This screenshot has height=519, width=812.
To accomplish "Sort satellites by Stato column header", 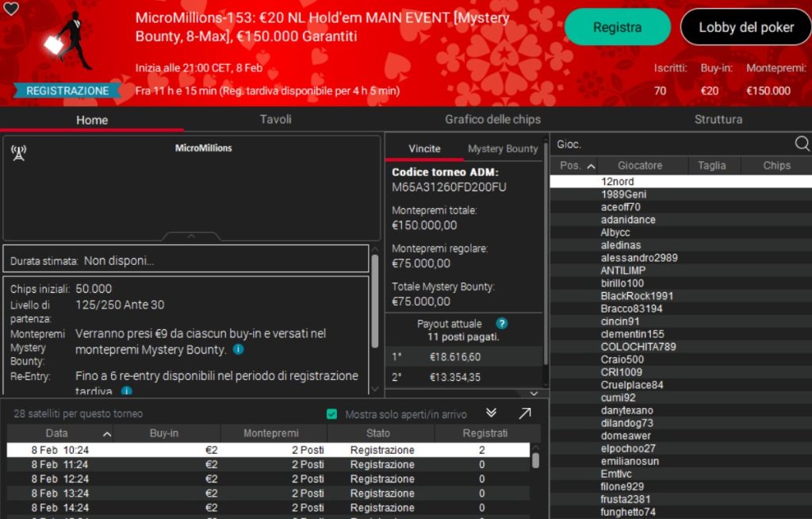I will point(381,433).
